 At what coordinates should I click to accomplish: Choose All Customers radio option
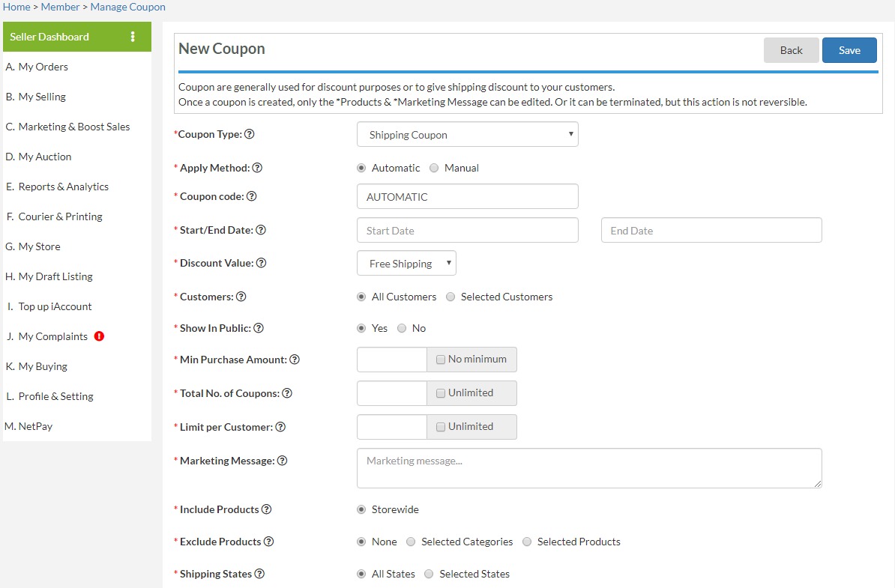(361, 297)
